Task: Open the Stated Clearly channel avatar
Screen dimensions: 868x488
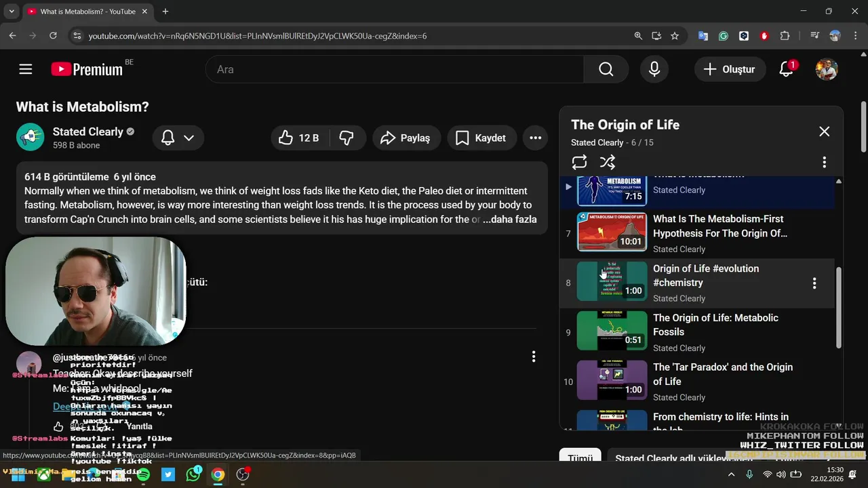Action: pos(30,137)
